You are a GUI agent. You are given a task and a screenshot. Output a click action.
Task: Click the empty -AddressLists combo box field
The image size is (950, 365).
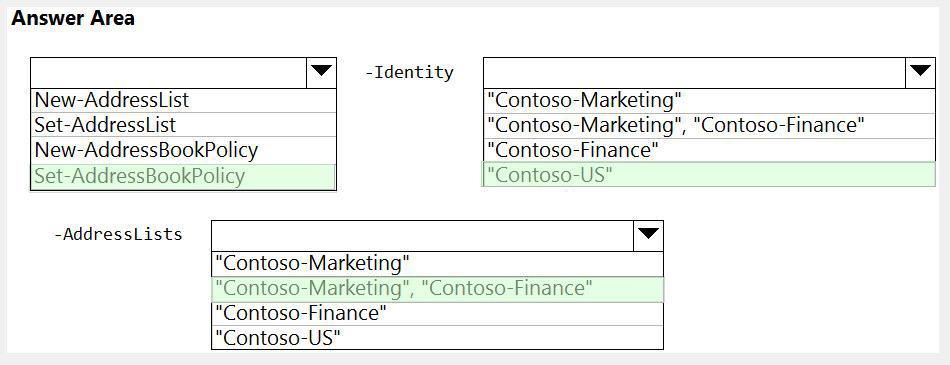pyautogui.click(x=423, y=236)
